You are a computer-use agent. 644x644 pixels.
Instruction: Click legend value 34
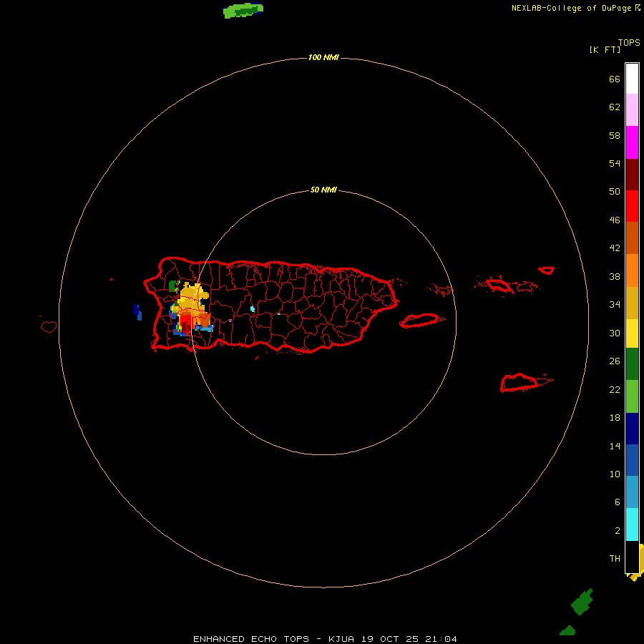[615, 304]
